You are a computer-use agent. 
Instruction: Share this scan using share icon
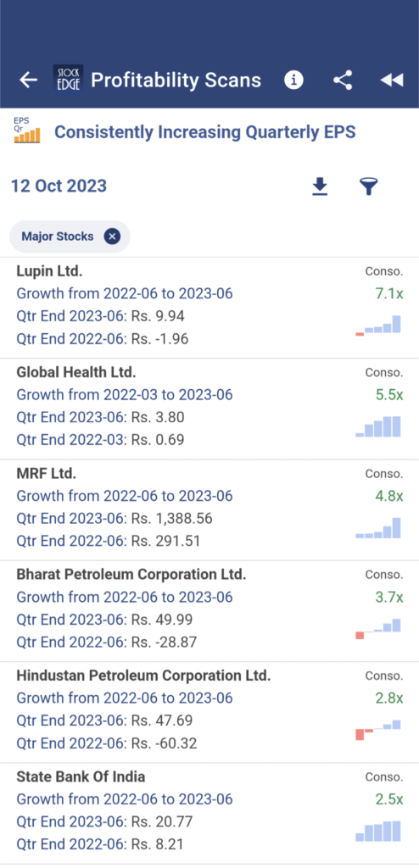[343, 81]
